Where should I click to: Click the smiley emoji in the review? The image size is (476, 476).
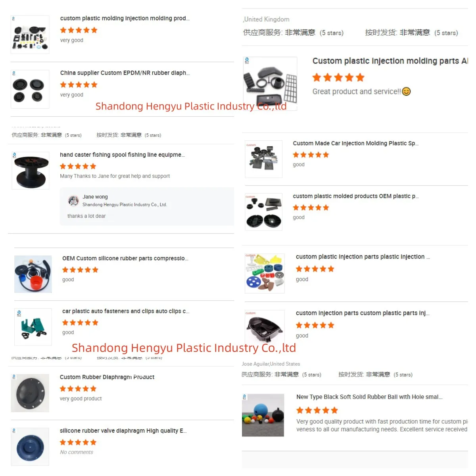406,92
